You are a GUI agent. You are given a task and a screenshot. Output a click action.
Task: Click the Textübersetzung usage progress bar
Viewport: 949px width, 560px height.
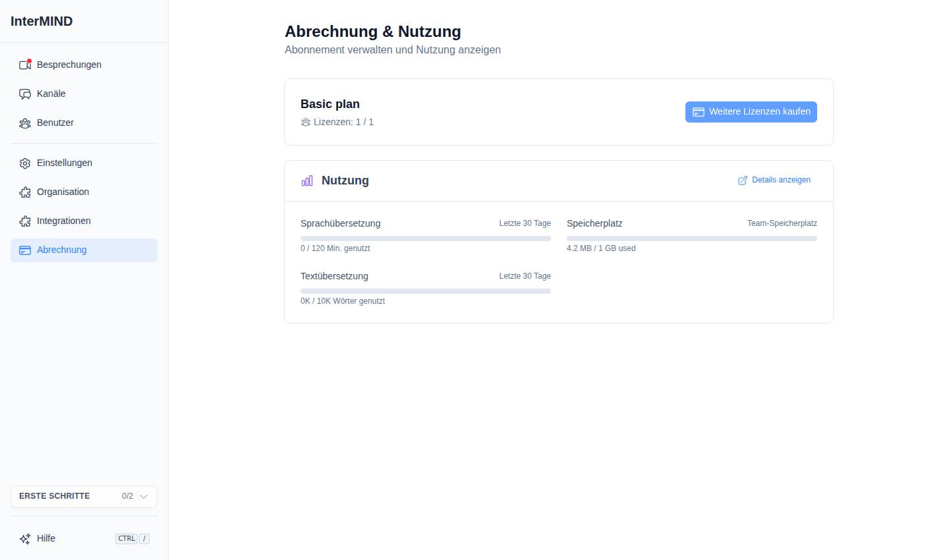point(426,291)
